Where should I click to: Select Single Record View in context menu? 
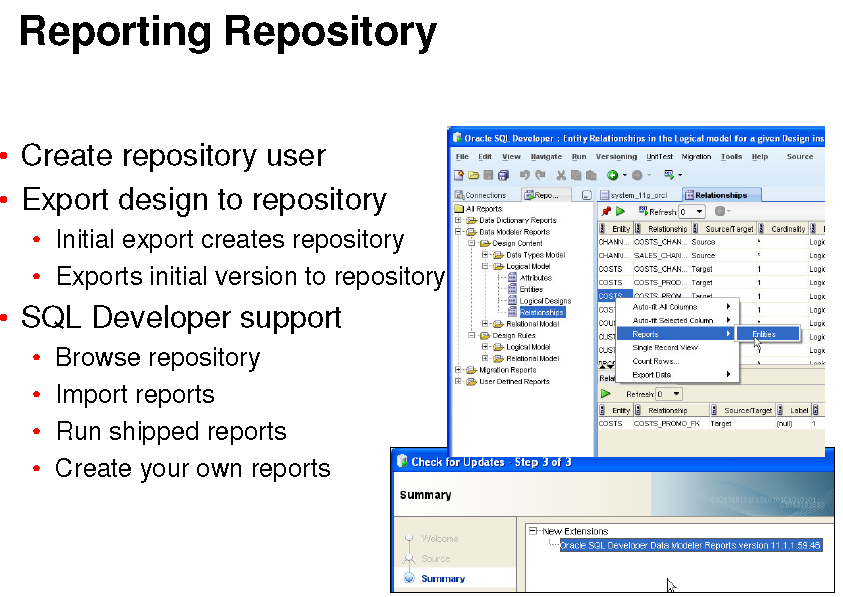click(x=678, y=347)
